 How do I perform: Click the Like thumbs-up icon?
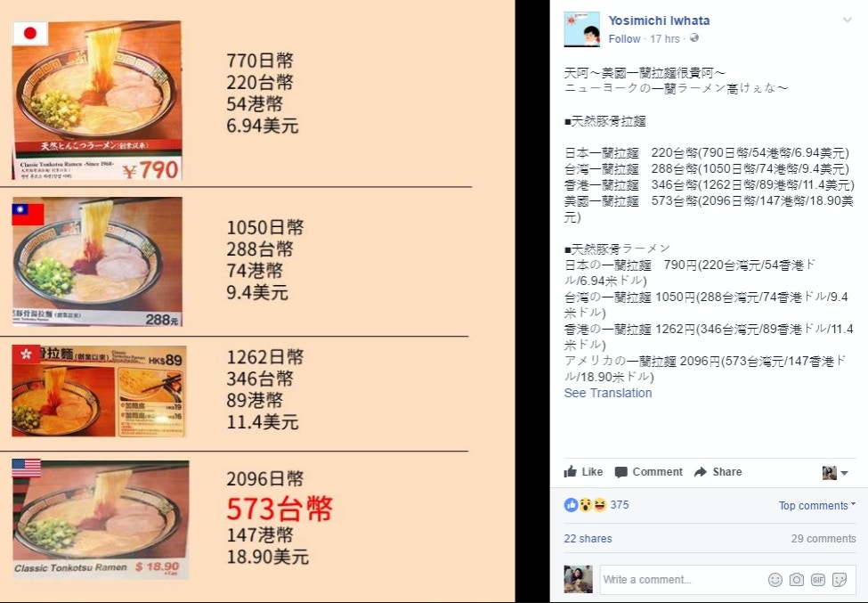click(x=570, y=472)
